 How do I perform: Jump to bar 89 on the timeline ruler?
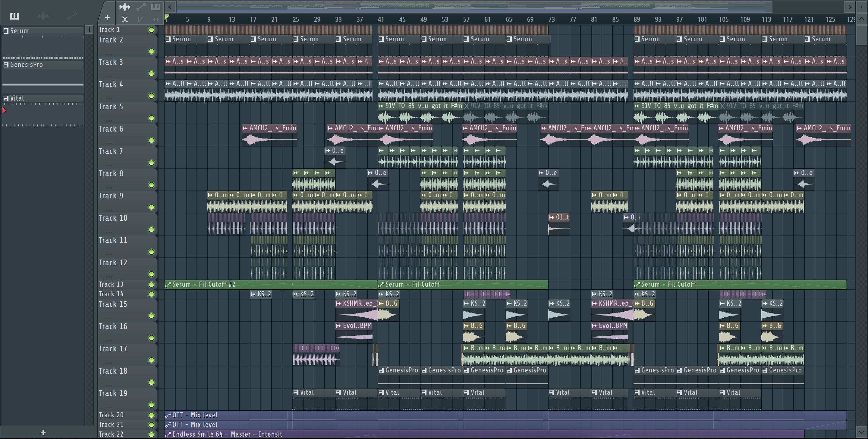tap(637, 19)
